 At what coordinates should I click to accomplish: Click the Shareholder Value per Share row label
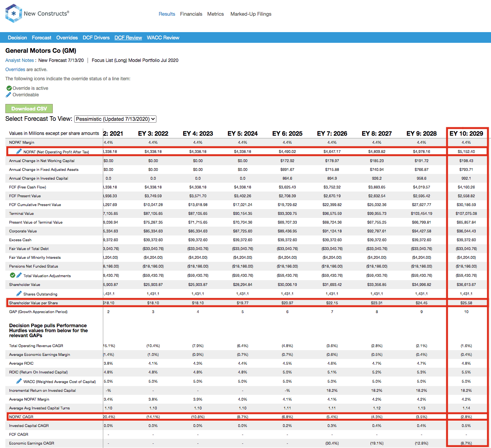pos(34,303)
